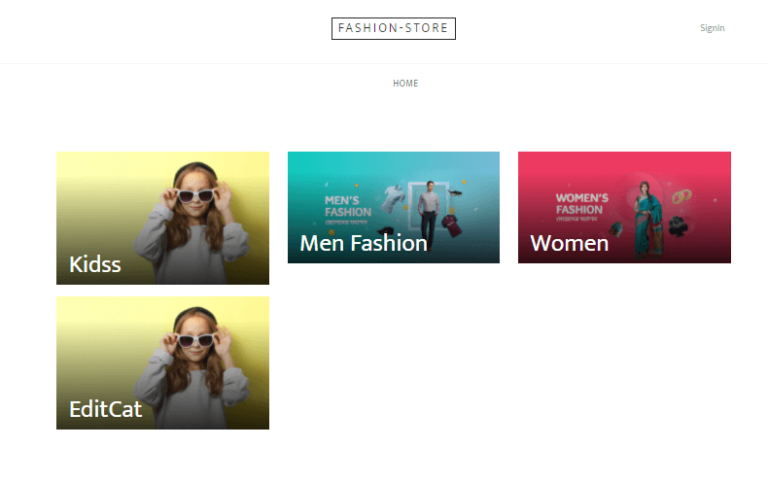Go to the HOME menu item
This screenshot has width=768, height=482.
point(406,83)
